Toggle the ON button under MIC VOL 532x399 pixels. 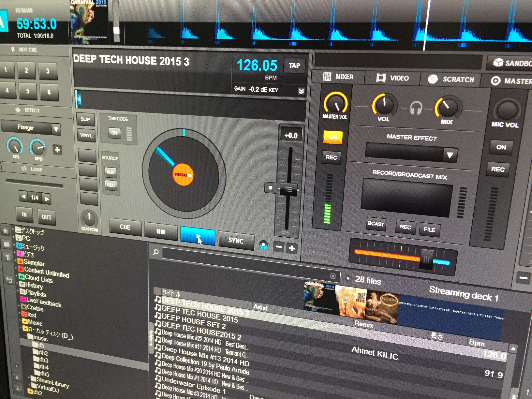coord(501,147)
